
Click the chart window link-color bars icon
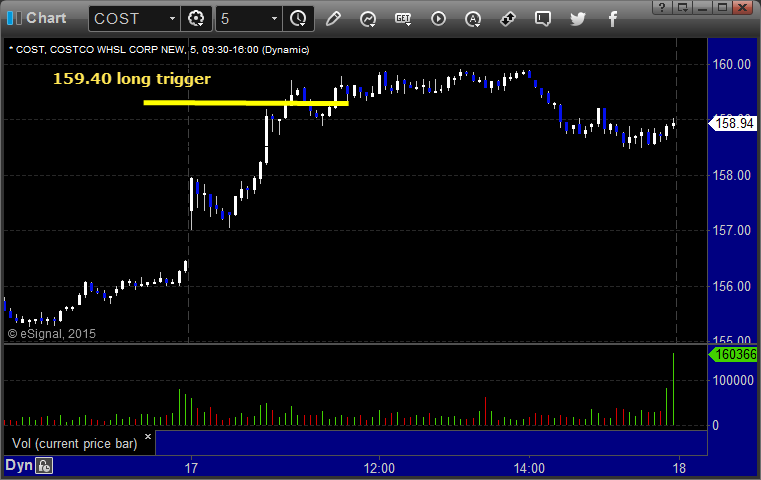[x=14, y=18]
